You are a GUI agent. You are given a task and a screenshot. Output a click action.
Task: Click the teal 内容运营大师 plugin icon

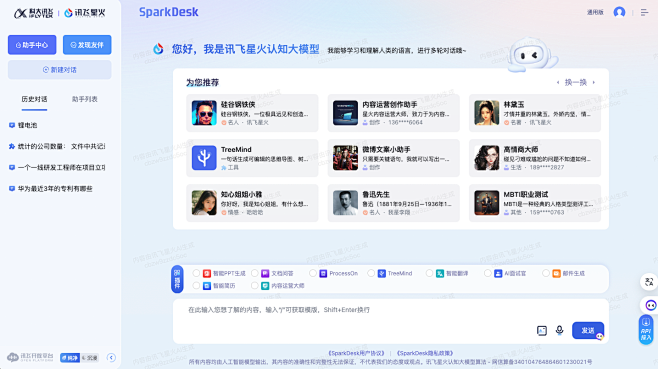pyautogui.click(x=265, y=285)
